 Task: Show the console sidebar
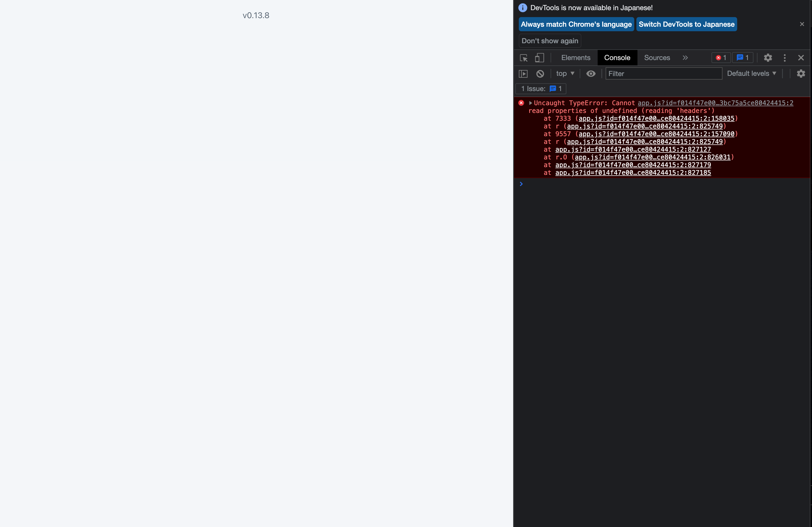coord(523,74)
